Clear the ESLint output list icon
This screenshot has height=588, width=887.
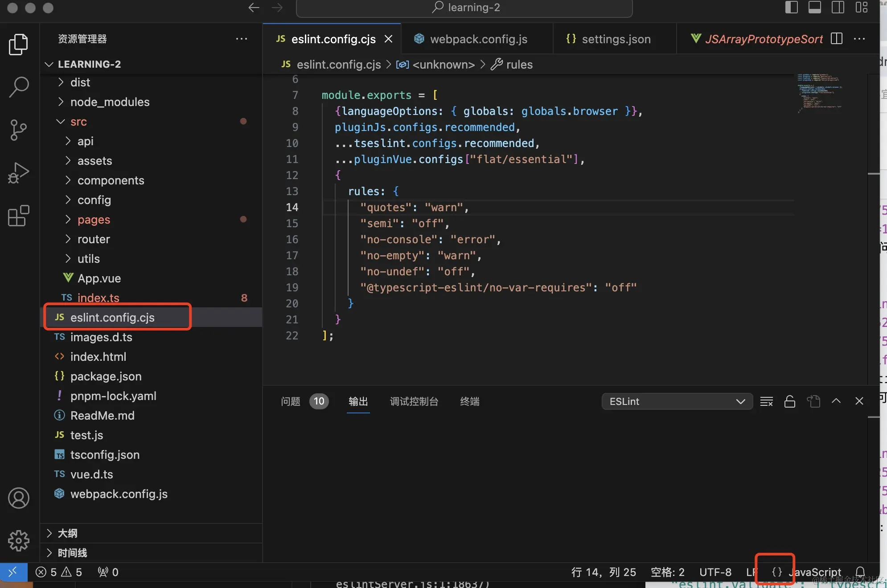coord(766,401)
